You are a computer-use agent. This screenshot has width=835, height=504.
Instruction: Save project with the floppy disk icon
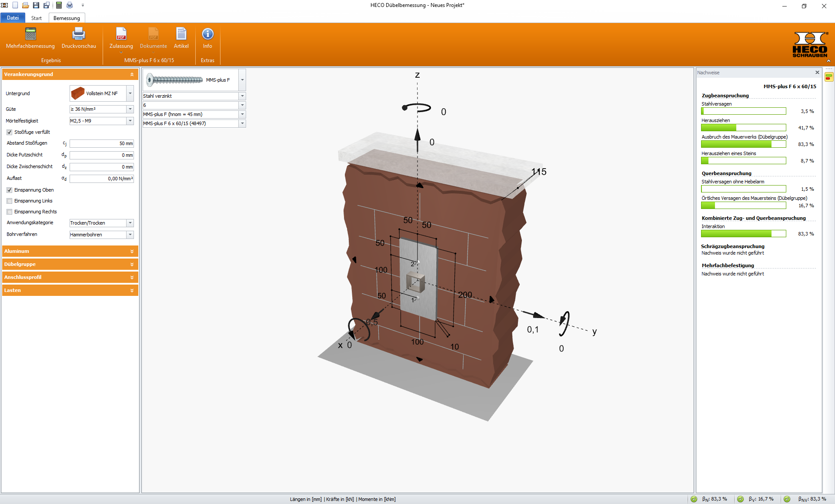[x=36, y=5]
